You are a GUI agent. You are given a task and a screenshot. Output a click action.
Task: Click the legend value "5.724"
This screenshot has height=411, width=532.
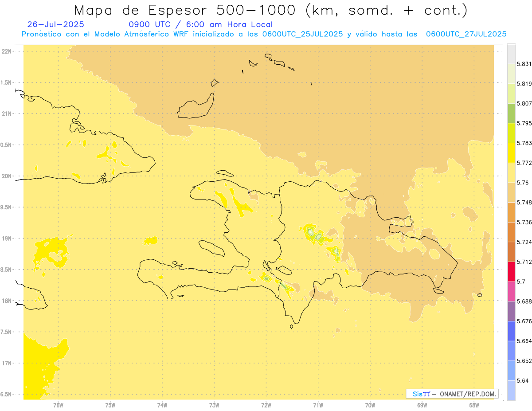point(524,242)
